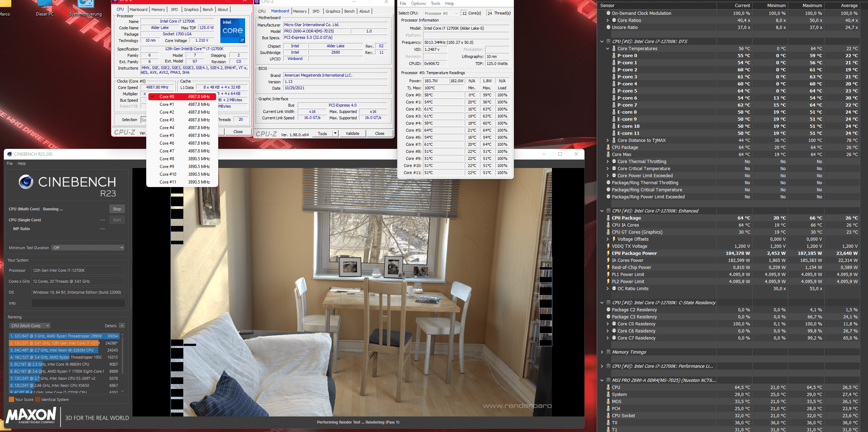868x432 pixels.
Task: Click the Memory Timings group icon
Action: (608, 352)
